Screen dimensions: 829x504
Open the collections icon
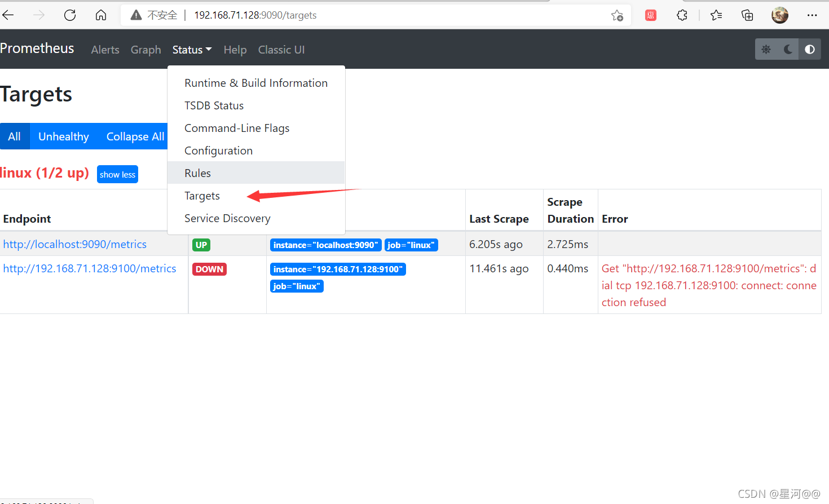(747, 15)
